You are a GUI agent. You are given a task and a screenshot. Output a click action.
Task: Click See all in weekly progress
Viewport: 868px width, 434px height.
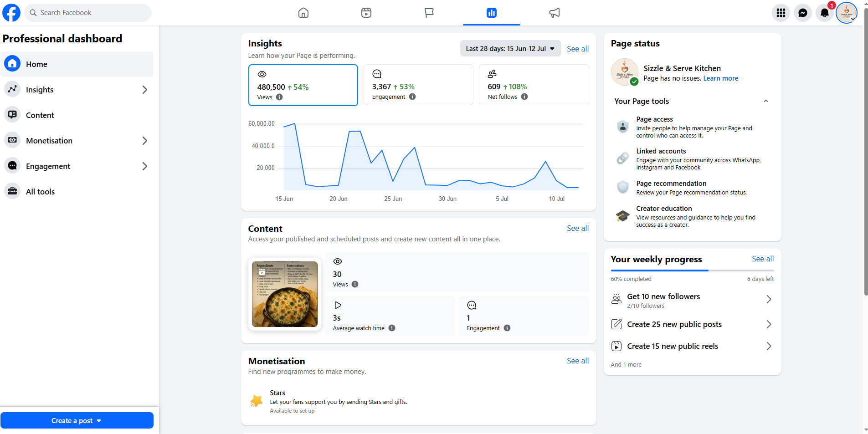point(763,259)
